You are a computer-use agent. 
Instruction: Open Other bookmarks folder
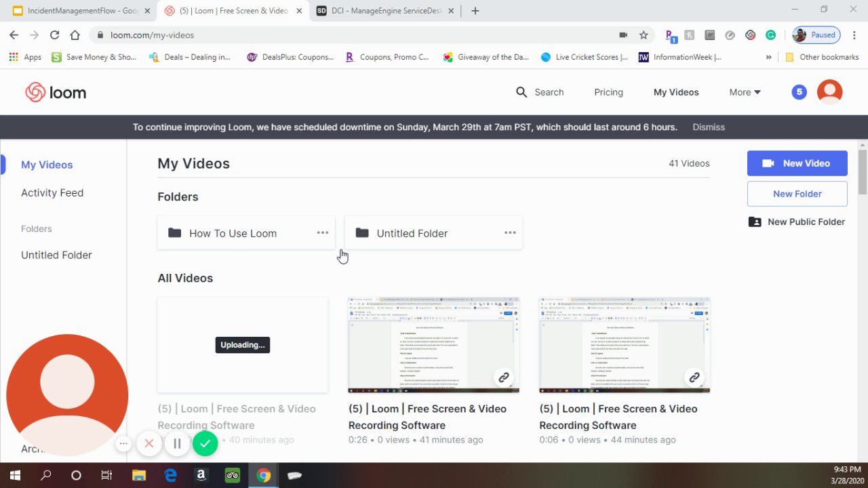[822, 57]
